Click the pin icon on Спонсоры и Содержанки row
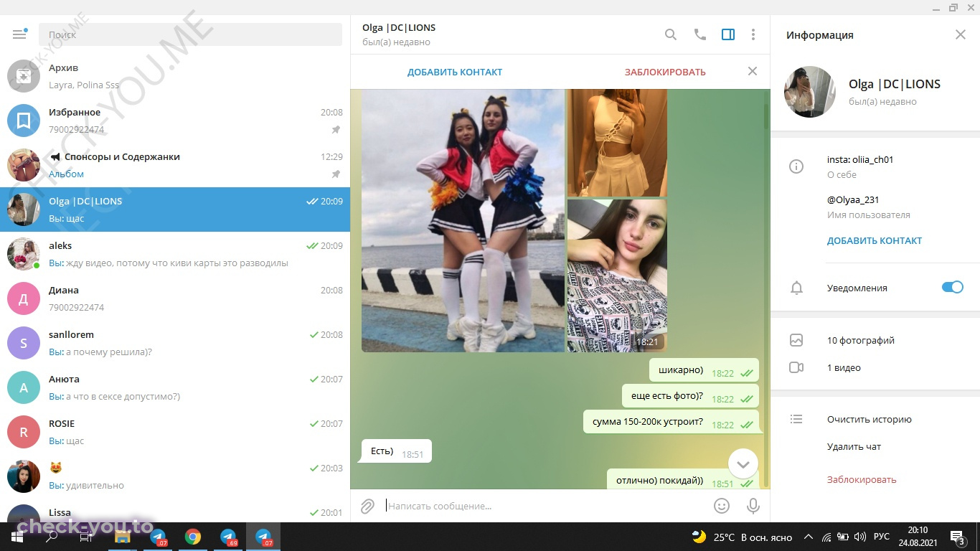 [336, 174]
